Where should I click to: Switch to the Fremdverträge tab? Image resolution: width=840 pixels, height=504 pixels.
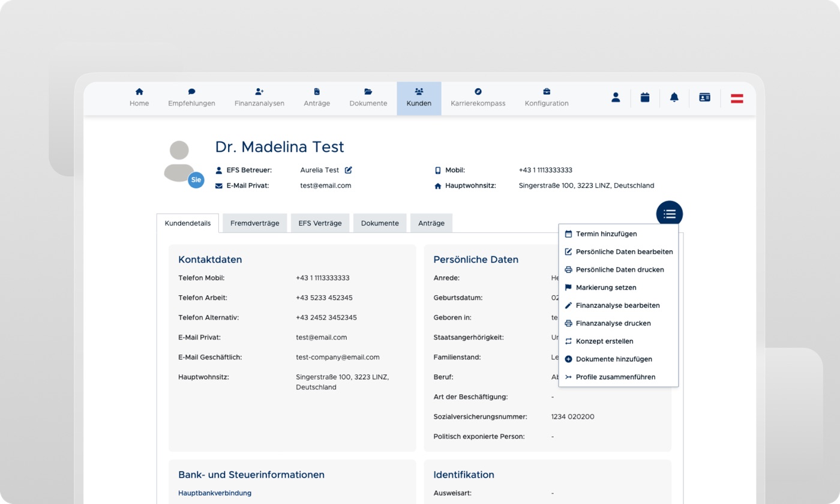tap(255, 223)
